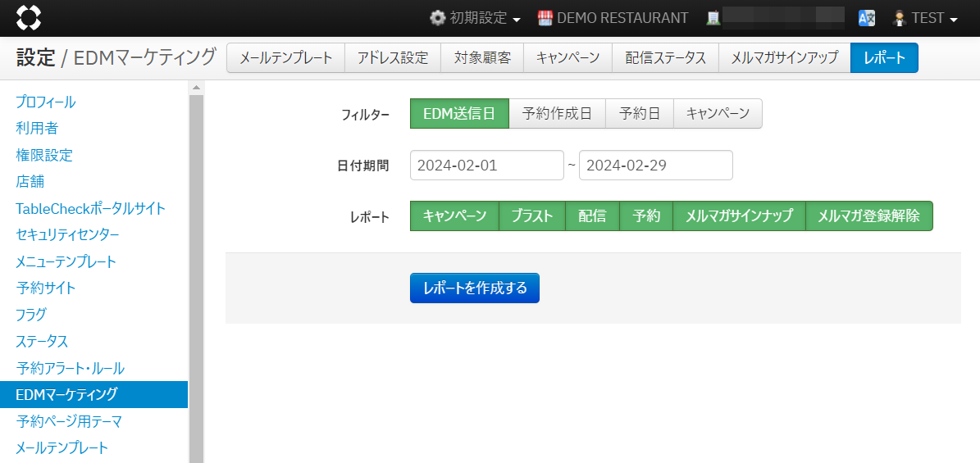Click the building icon in header

[x=713, y=18]
